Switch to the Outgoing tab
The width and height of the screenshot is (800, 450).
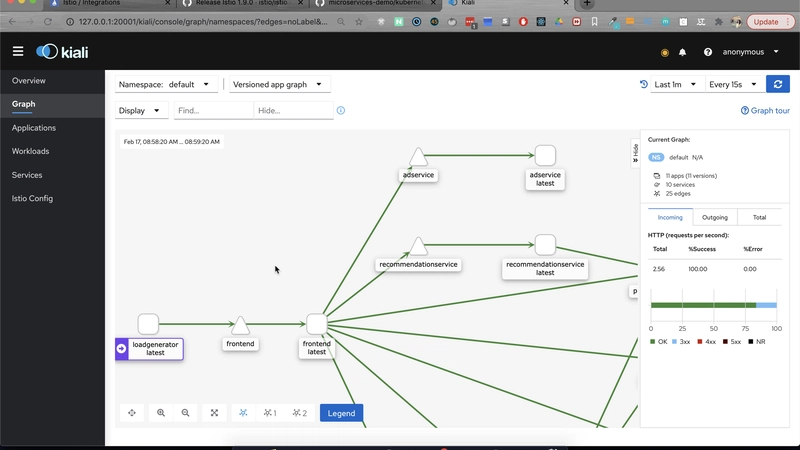click(x=714, y=217)
